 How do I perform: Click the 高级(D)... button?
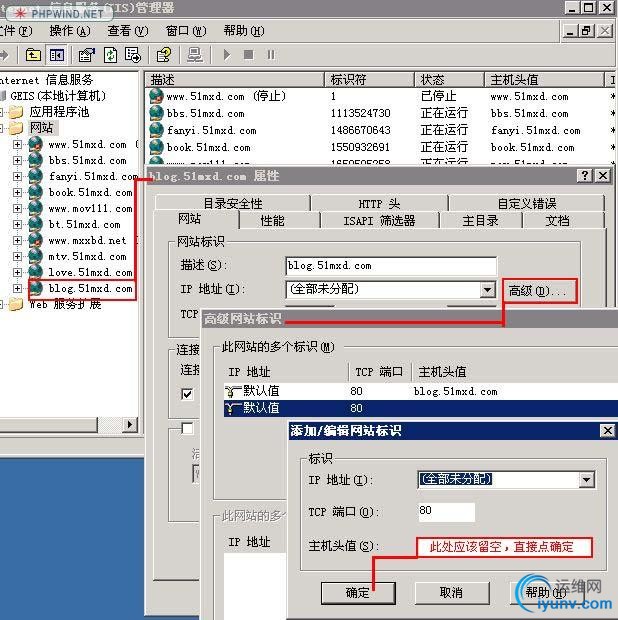click(539, 291)
